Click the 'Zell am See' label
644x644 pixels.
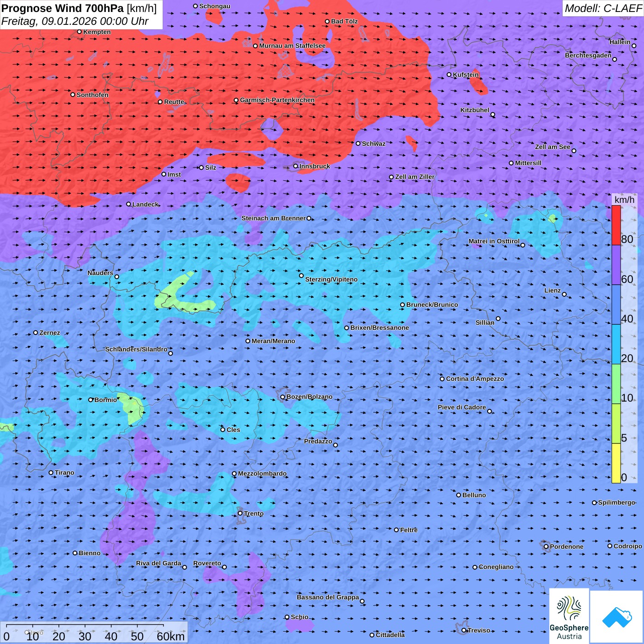click(x=552, y=147)
